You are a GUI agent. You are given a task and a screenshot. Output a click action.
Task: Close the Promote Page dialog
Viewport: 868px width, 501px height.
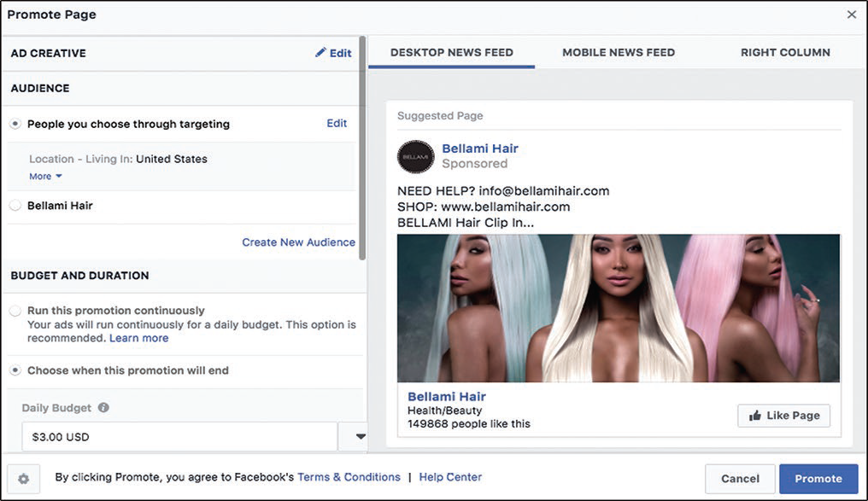pos(852,15)
